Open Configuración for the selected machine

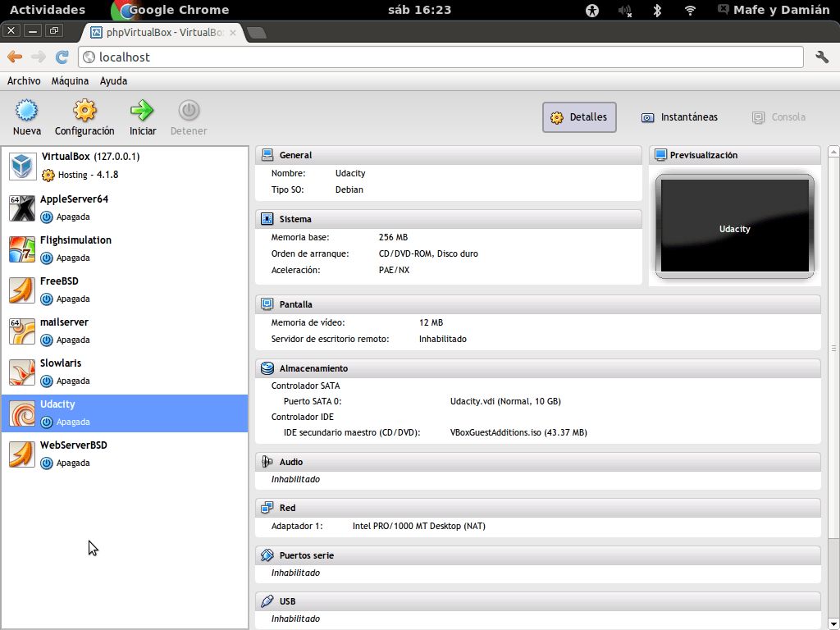click(x=84, y=115)
